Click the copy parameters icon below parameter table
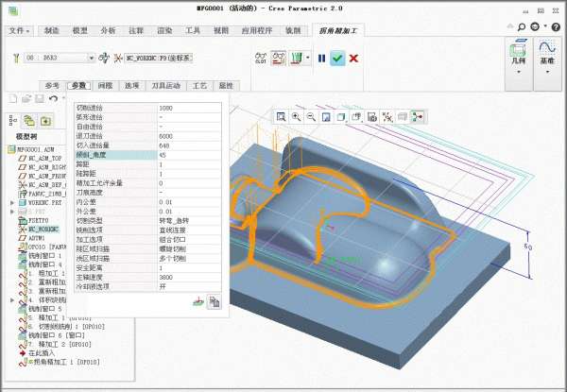 click(215, 301)
